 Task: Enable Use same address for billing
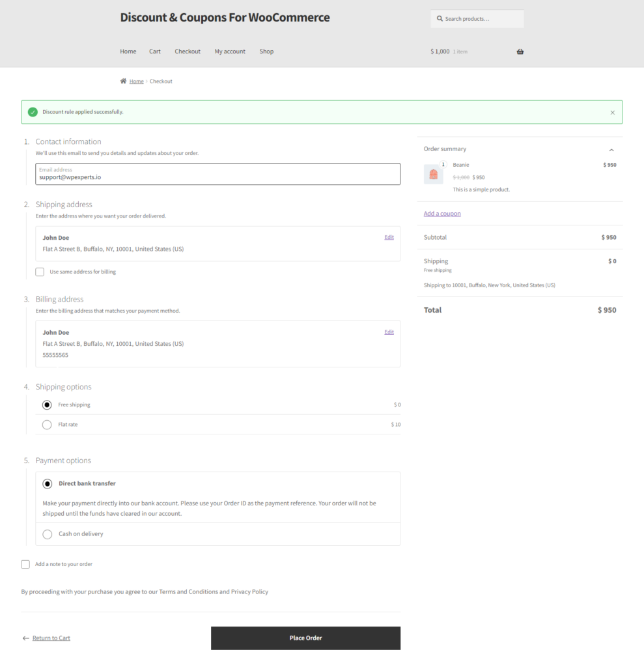pos(40,272)
